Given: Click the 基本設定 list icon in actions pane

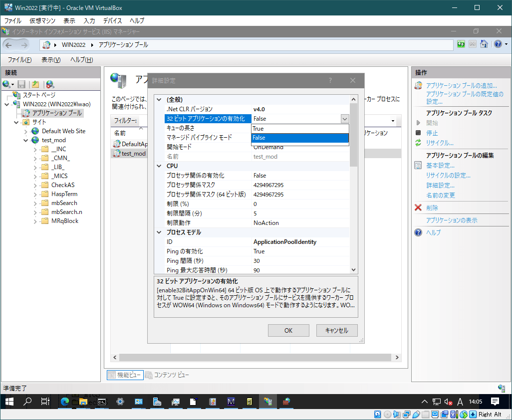Looking at the screenshot, I should [x=418, y=165].
